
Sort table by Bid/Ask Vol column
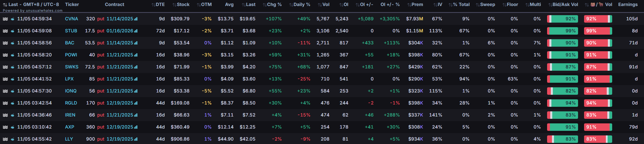pyautogui.click(x=563, y=5)
